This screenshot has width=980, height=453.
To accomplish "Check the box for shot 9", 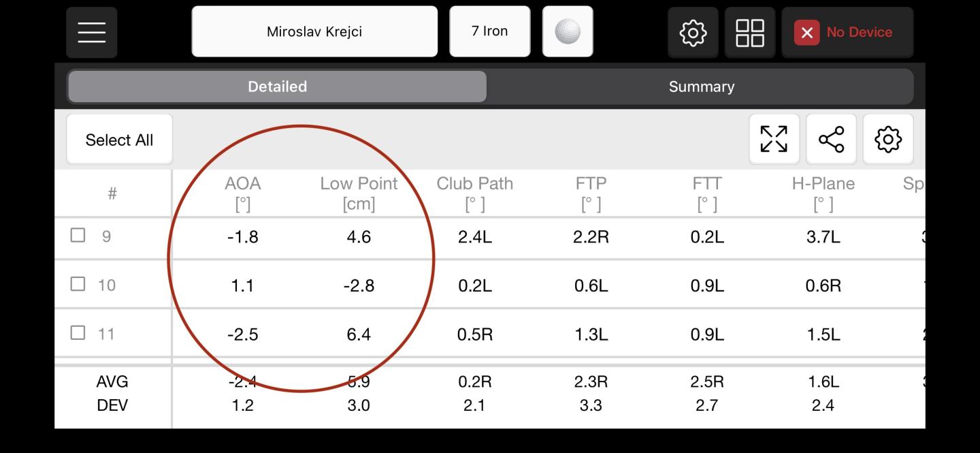I will (78, 236).
